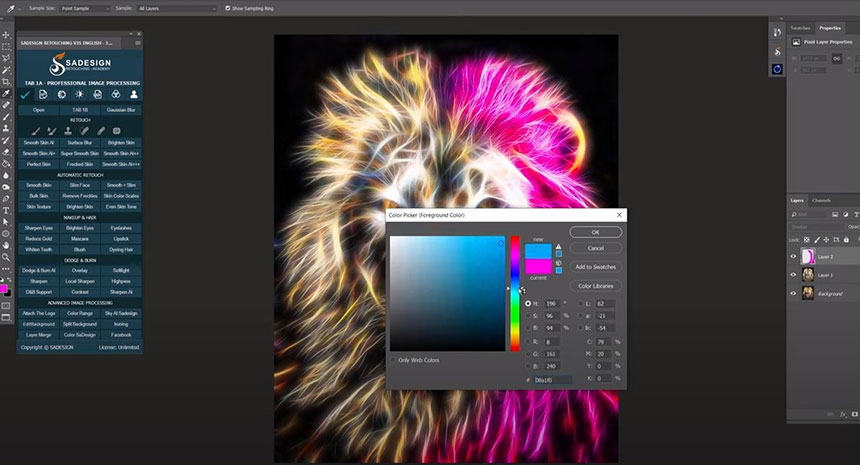This screenshot has height=465, width=860.
Task: Select the Magic Wand tool
Action: click(x=6, y=70)
